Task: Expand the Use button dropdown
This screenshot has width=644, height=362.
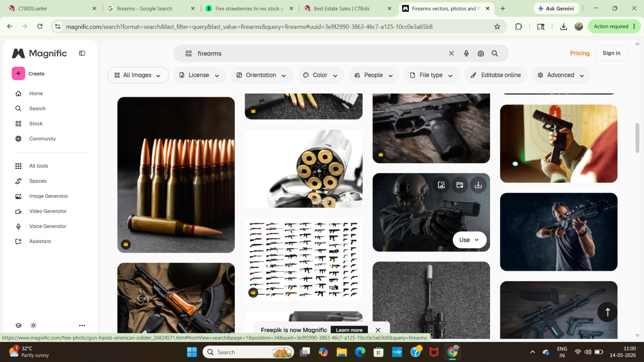Action: pos(469,240)
